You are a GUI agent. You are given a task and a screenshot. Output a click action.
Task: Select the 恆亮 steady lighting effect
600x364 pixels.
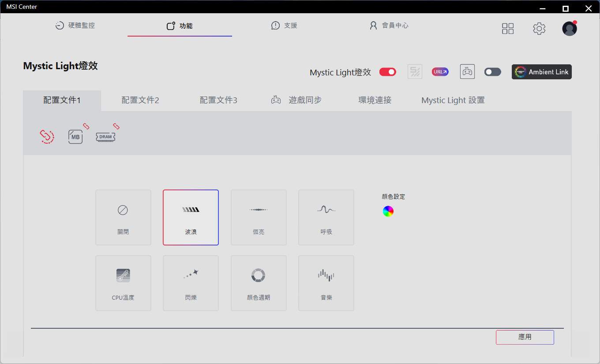pos(259,217)
